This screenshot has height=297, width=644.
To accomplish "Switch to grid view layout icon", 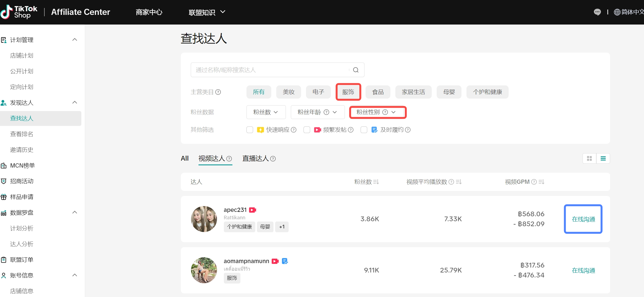I will (x=589, y=158).
